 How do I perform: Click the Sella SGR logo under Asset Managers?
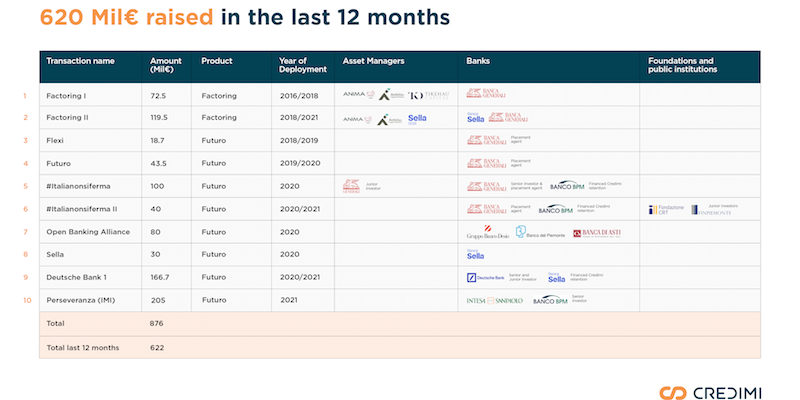click(x=417, y=118)
